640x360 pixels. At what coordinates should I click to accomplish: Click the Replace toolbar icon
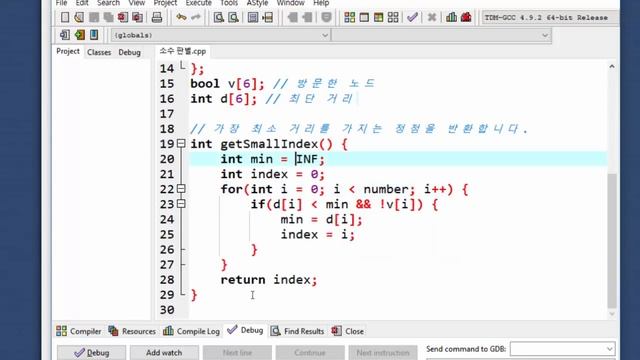(x=233, y=17)
